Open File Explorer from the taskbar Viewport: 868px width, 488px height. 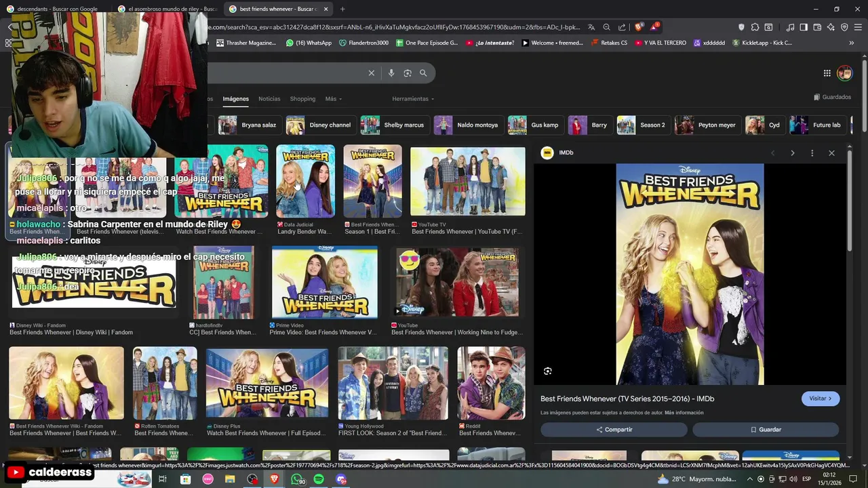(x=230, y=479)
